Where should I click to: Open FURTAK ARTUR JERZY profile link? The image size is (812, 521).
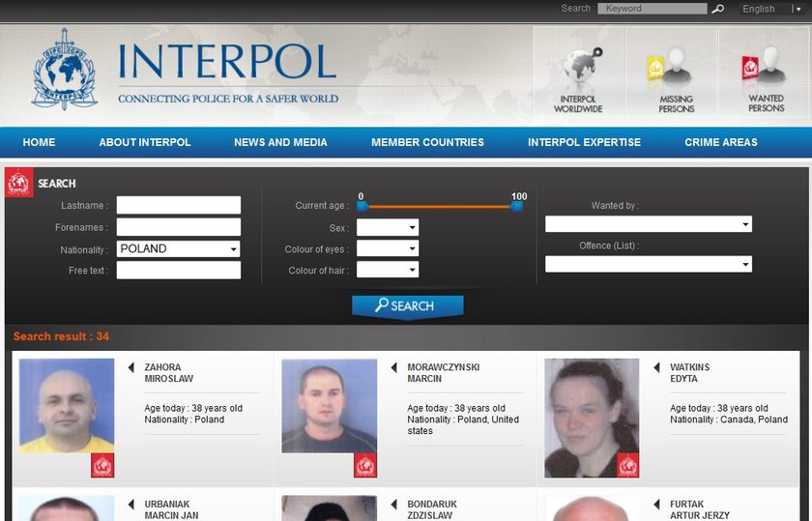[700, 509]
